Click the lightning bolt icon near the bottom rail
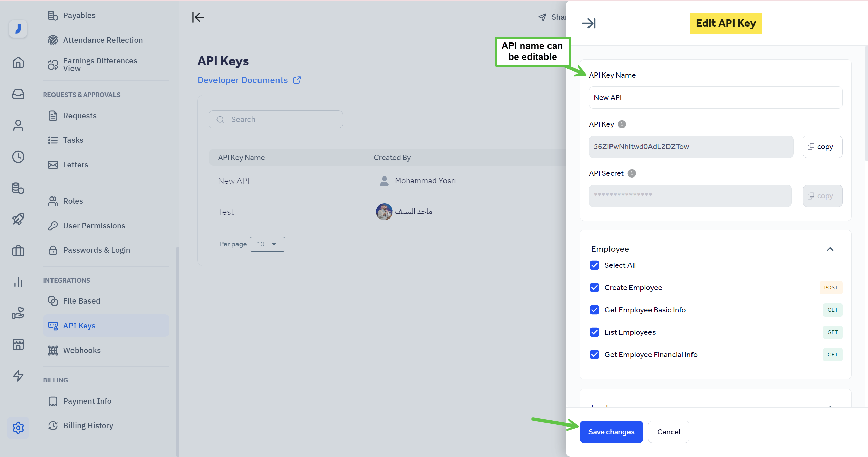This screenshot has width=868, height=457. pos(18,376)
